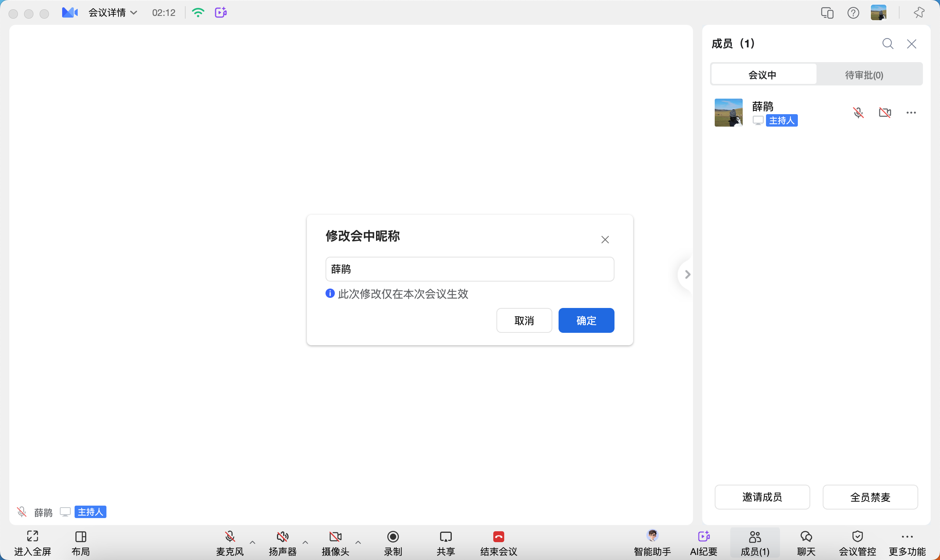Check the network signal wifi icon
Viewport: 940px width, 560px height.
click(x=198, y=13)
